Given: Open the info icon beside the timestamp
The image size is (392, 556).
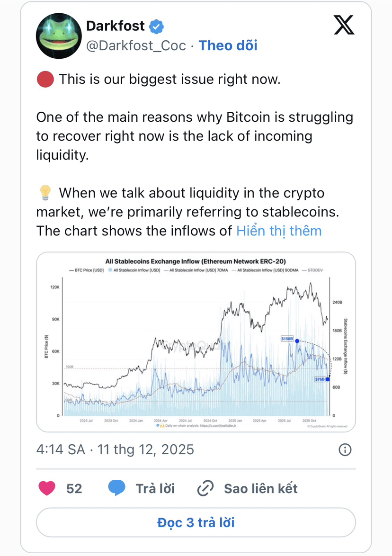Looking at the screenshot, I should click(346, 449).
